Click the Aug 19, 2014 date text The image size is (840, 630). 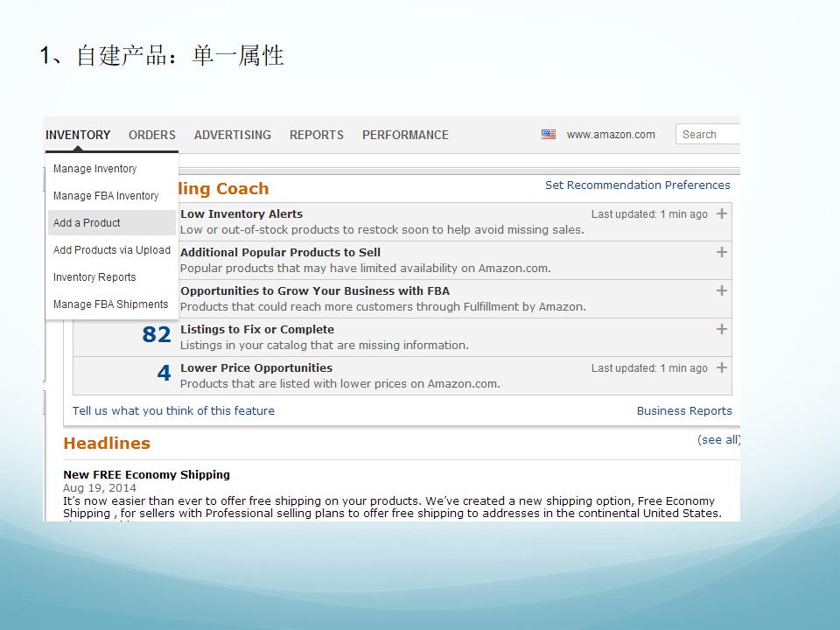point(100,488)
